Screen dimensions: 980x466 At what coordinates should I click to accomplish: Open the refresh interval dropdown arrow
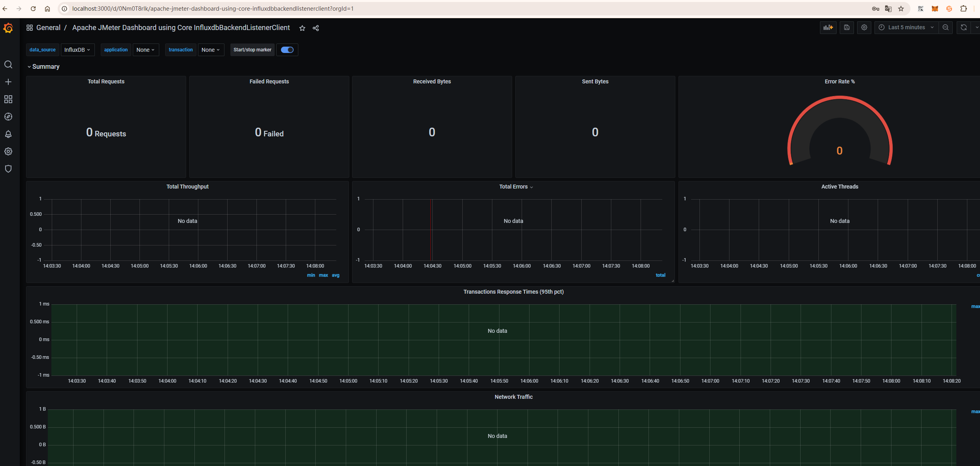click(x=976, y=27)
